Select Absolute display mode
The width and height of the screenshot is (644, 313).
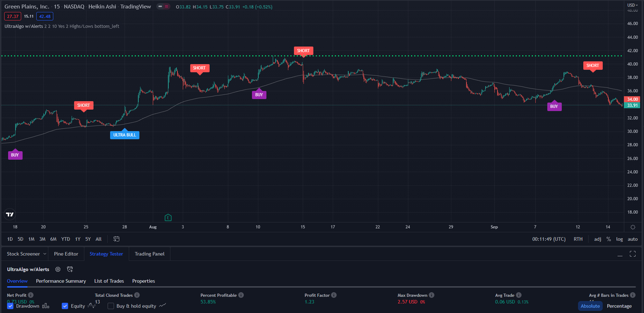click(x=590, y=306)
